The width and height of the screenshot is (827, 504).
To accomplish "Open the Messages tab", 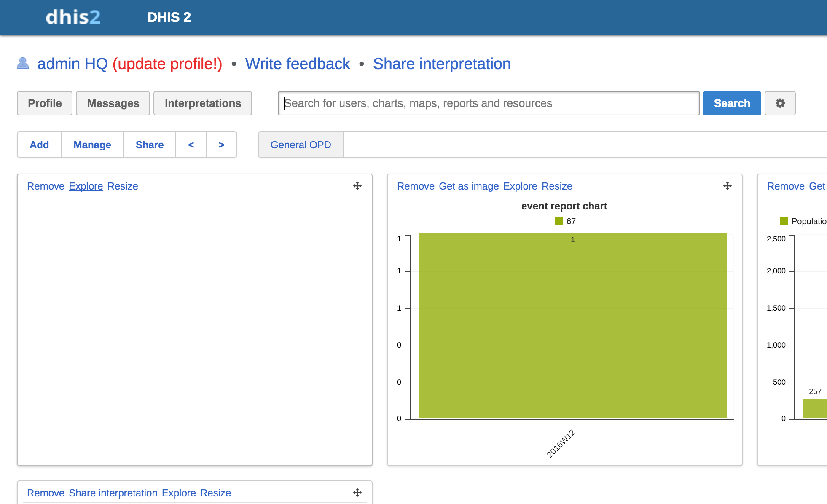I will tap(113, 103).
